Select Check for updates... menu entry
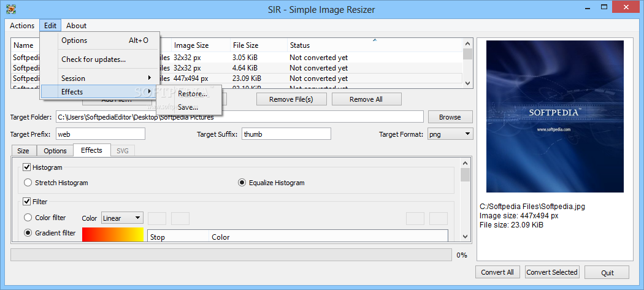This screenshot has width=644, height=290. click(x=100, y=59)
